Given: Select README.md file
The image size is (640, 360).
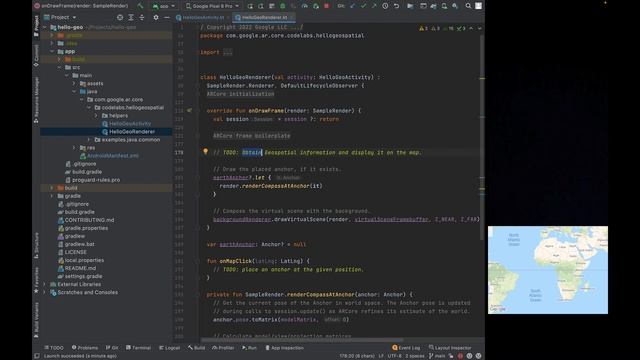Looking at the screenshot, I should (x=80, y=268).
